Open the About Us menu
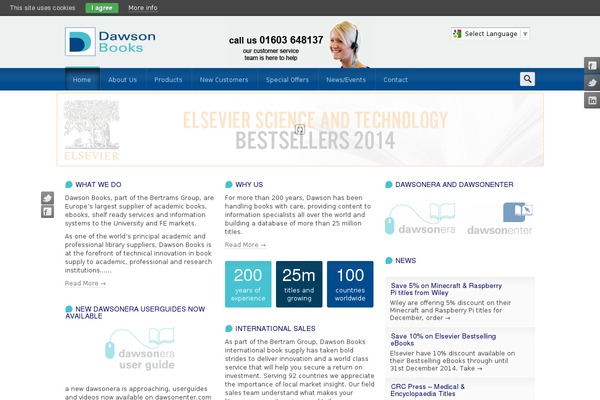This screenshot has width=600, height=400. [122, 80]
